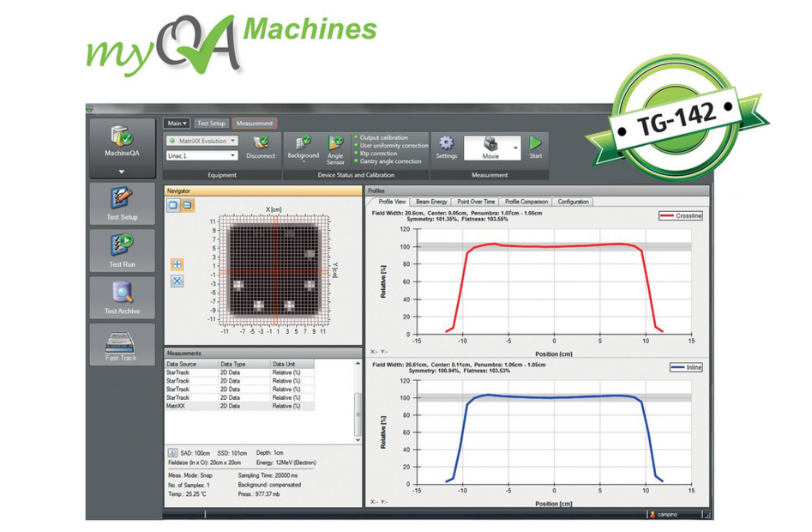
Task: Click the 'Energy: 12MeV (Electron)' text
Action: (x=286, y=462)
